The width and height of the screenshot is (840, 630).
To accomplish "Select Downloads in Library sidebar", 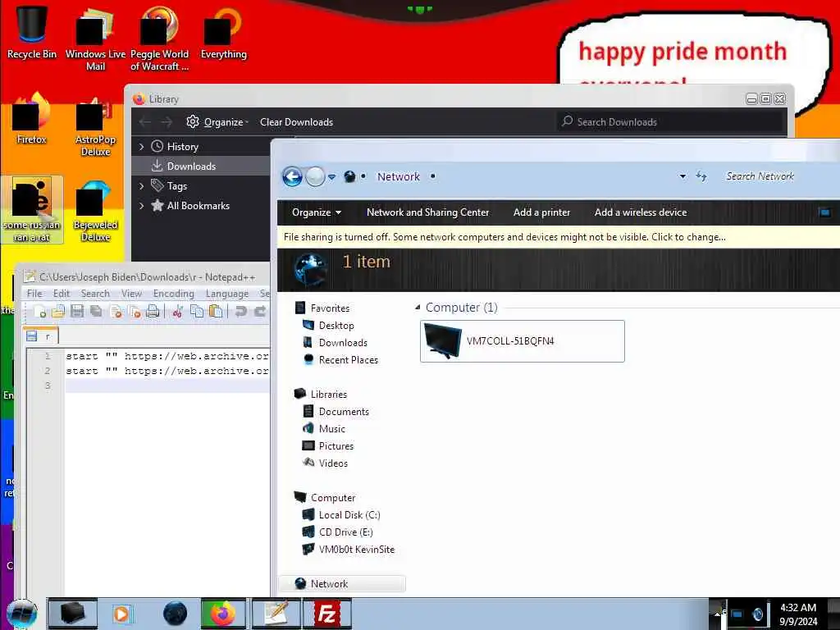I will tap(202, 166).
